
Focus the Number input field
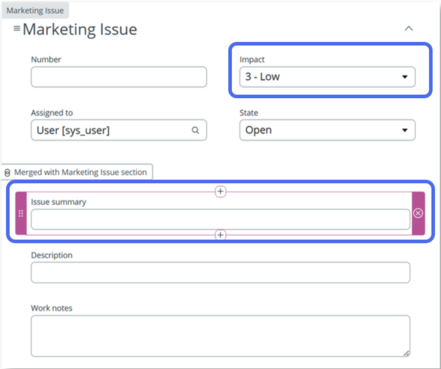click(119, 77)
